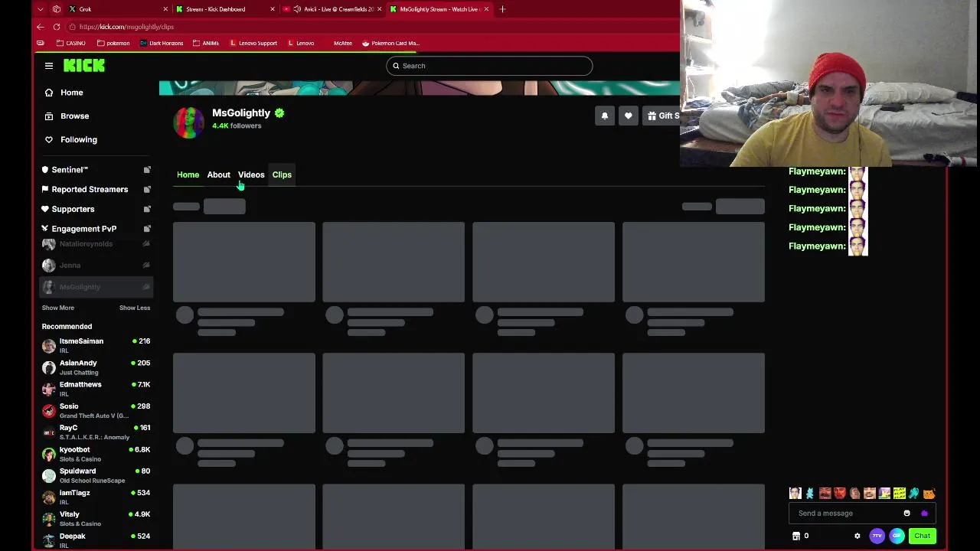Open chat settings gear icon
The height and width of the screenshot is (551, 980).
pyautogui.click(x=857, y=536)
